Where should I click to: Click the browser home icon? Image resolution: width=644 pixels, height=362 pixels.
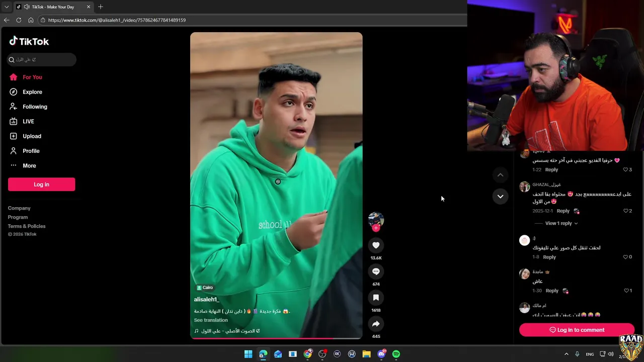(x=31, y=20)
